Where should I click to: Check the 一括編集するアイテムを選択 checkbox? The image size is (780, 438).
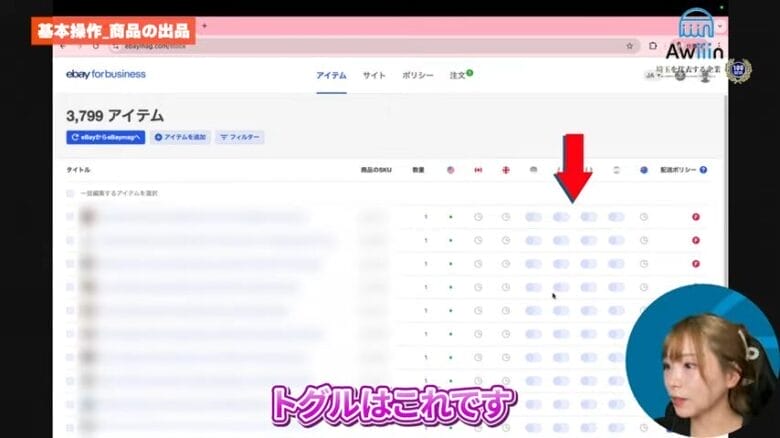point(70,193)
